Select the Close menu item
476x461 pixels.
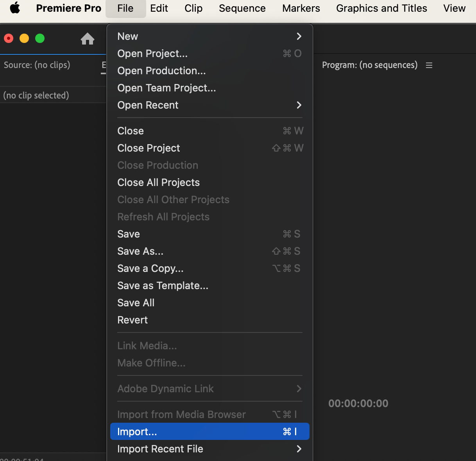pyautogui.click(x=210, y=131)
